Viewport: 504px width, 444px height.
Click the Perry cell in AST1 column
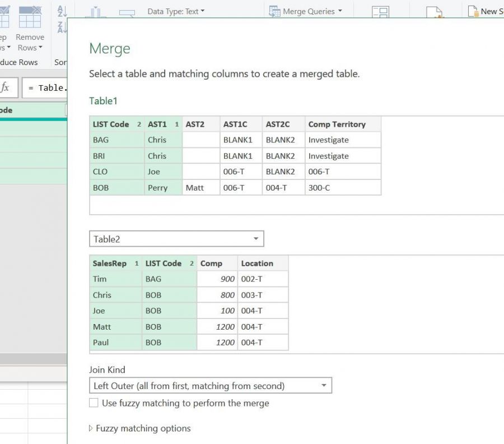pos(164,188)
